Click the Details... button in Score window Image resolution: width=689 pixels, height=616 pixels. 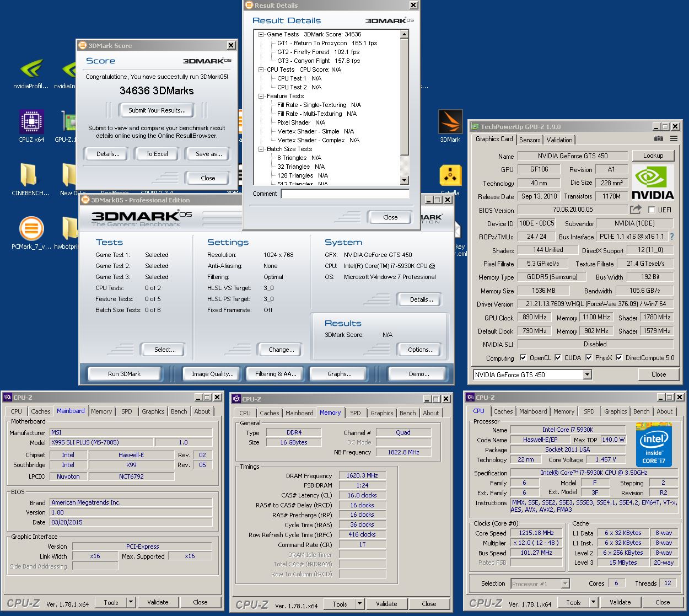click(108, 154)
